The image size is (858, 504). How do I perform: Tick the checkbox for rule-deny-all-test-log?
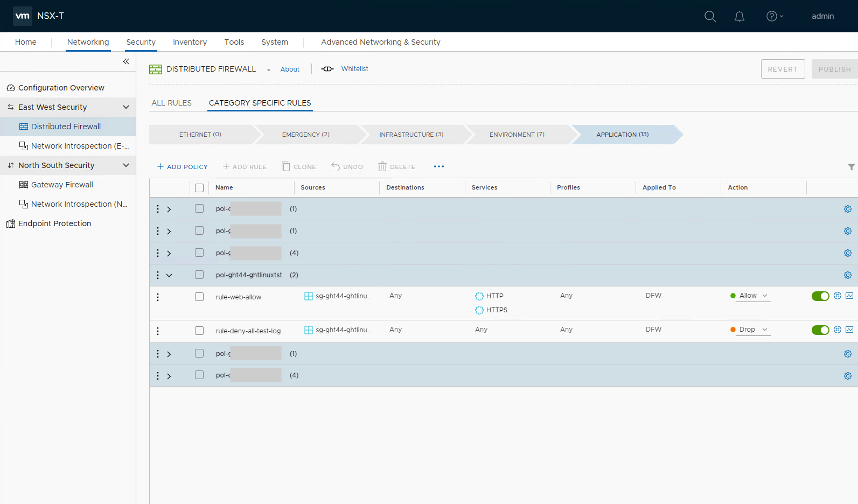click(199, 331)
